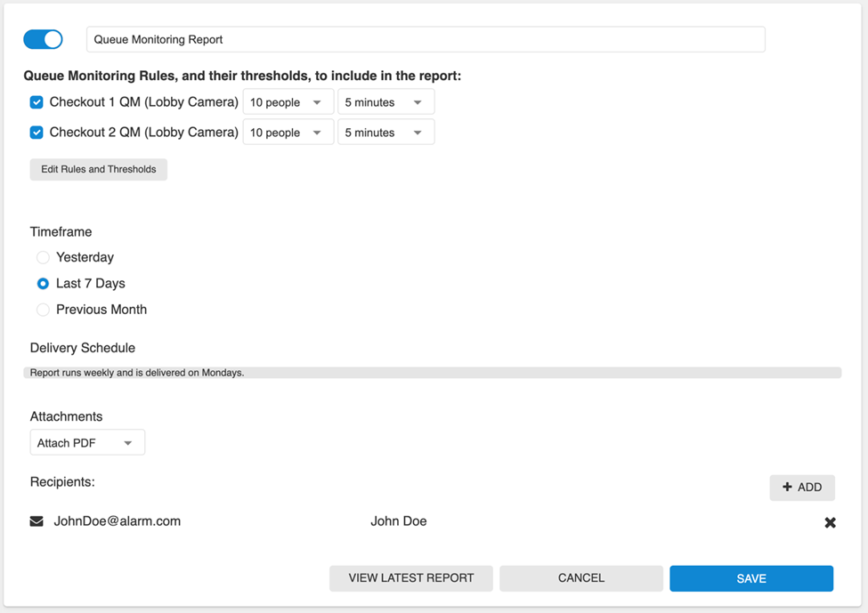Open Checkout 2 minutes threshold dropdown

pos(385,133)
